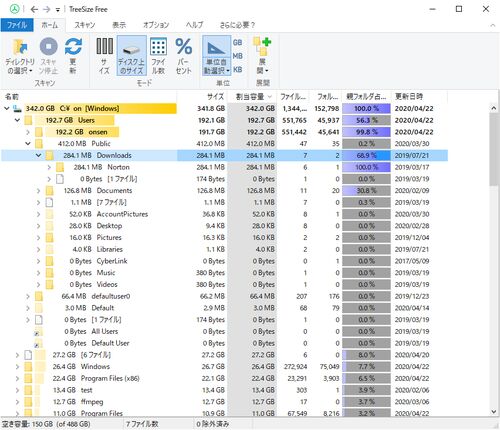The width and height of the screenshot is (500, 430).
Task: Open the さらに必要？ tab
Action: pos(237,25)
